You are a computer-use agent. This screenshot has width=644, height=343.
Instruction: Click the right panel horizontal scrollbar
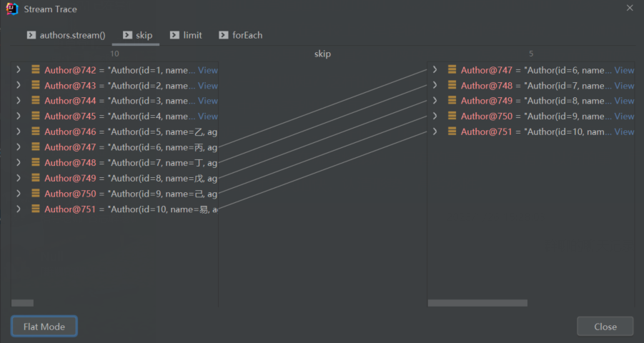[x=477, y=303]
